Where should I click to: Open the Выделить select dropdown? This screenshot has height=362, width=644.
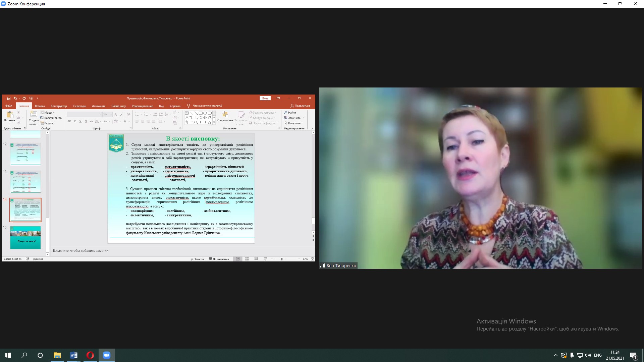(x=294, y=123)
